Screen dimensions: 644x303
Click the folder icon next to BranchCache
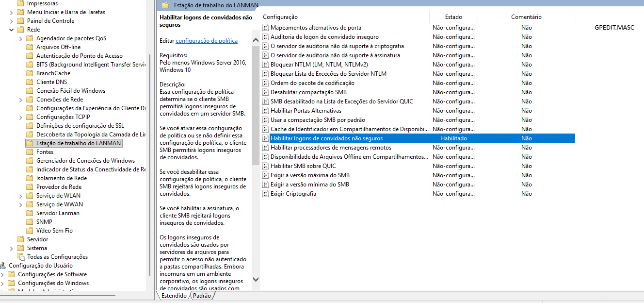[30, 73]
